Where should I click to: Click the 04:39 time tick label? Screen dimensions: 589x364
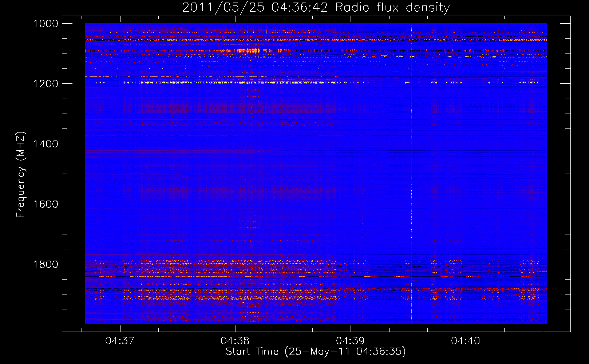coord(351,341)
